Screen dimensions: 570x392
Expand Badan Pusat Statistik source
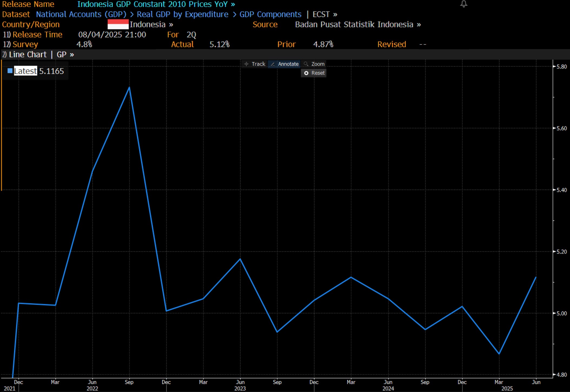358,24
